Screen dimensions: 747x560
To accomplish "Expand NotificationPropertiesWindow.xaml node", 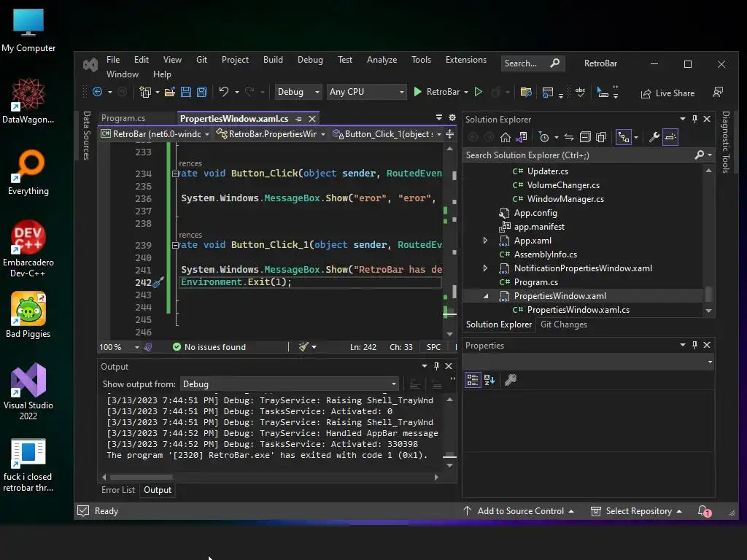I will 485,268.
